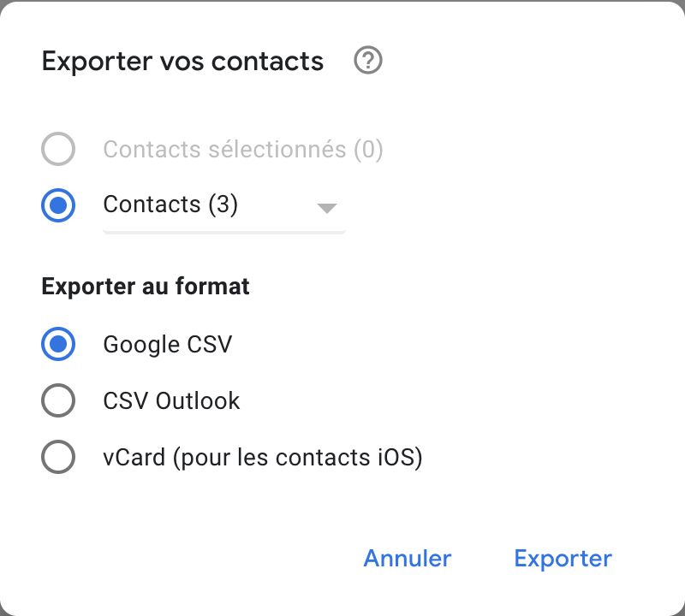This screenshot has height=616, width=685.
Task: Click the '(0)' count of selected contacts
Action: pyautogui.click(x=366, y=150)
